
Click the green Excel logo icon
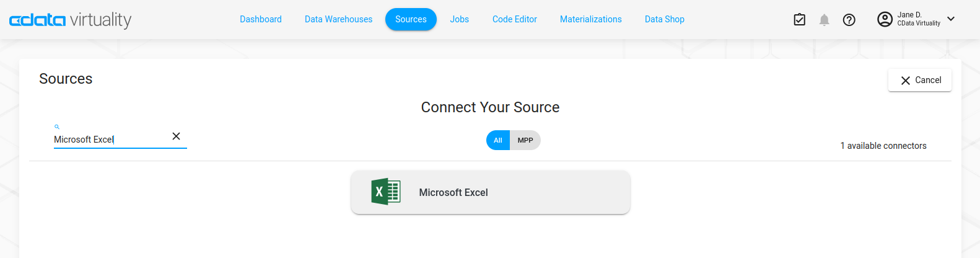coord(385,192)
